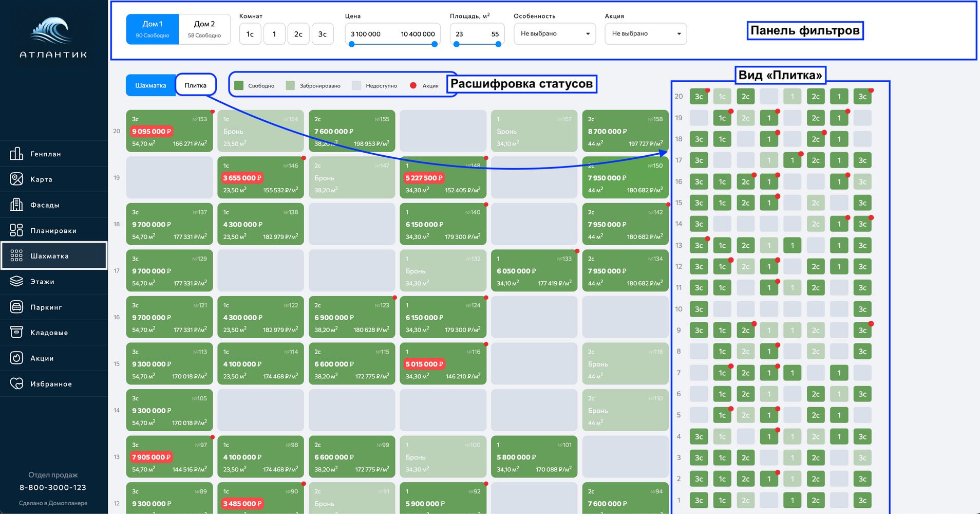The width and height of the screenshot is (980, 514).
Task: Expand the Особенность dropdown
Action: coord(554,34)
